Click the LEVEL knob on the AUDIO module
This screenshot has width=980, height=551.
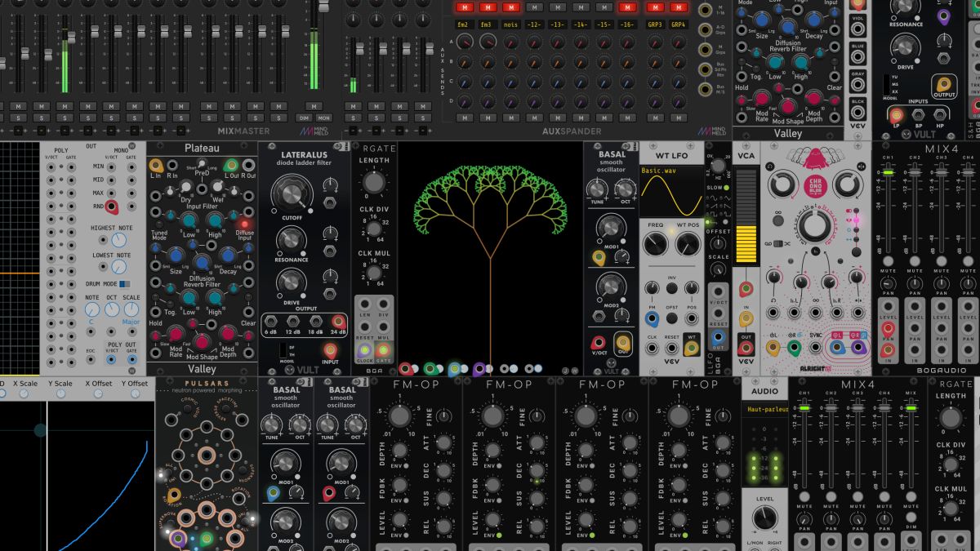click(x=765, y=518)
